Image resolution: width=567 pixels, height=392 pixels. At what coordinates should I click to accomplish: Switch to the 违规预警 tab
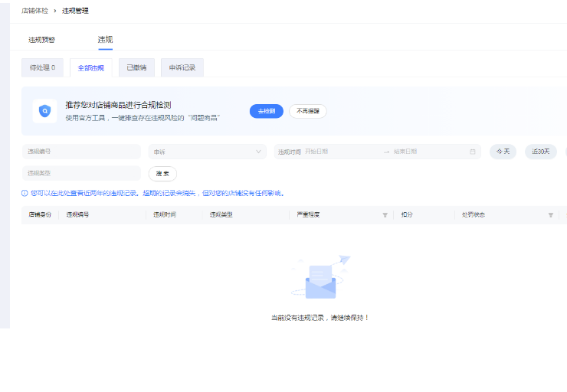coord(41,39)
